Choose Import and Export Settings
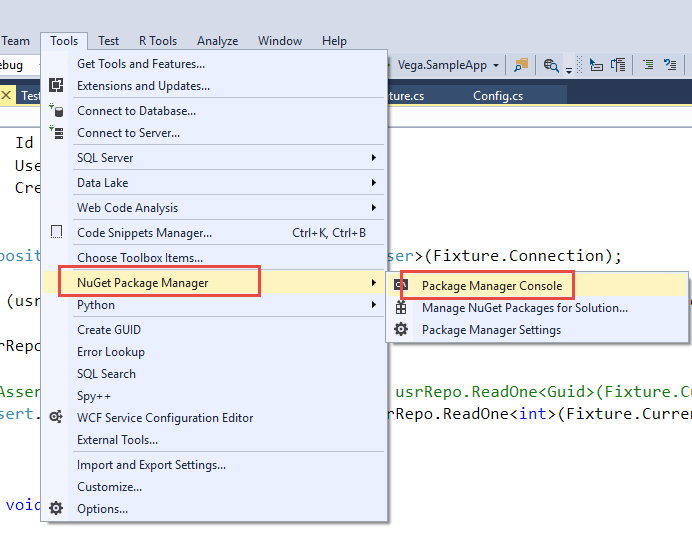This screenshot has height=535, width=692. (x=151, y=465)
